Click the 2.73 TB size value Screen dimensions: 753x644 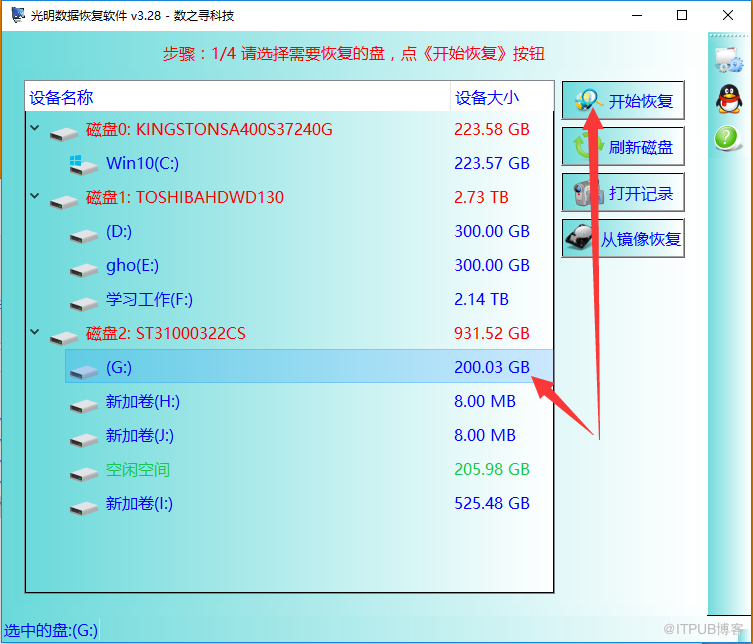pyautogui.click(x=481, y=197)
